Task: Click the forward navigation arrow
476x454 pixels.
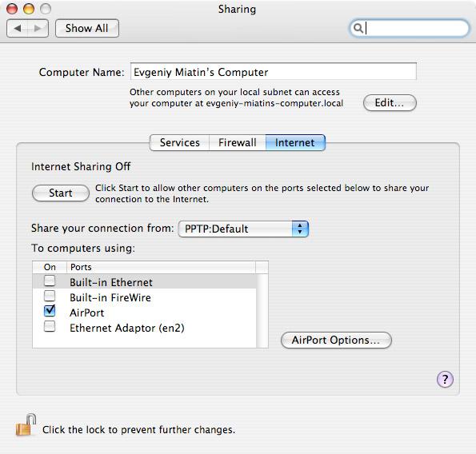Action: [38, 28]
